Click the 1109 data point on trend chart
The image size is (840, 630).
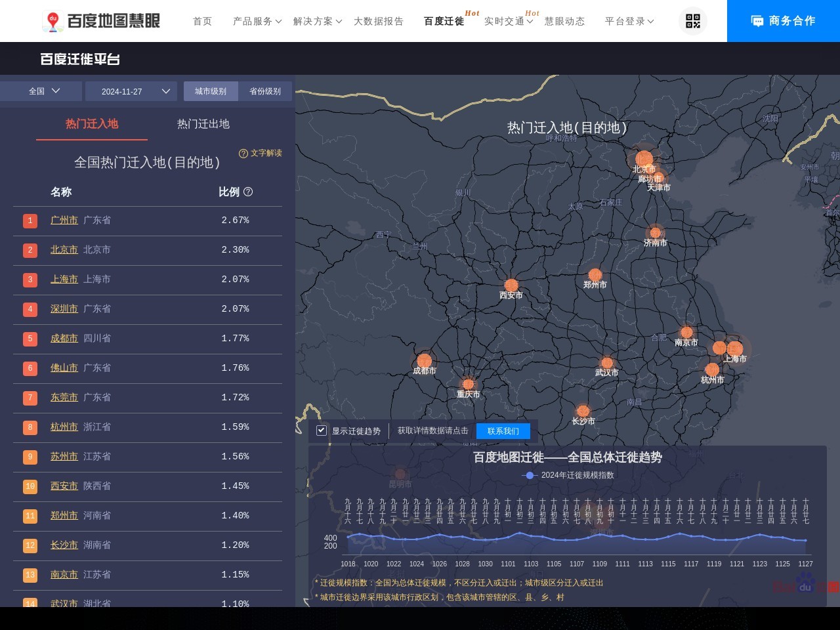[x=600, y=535]
